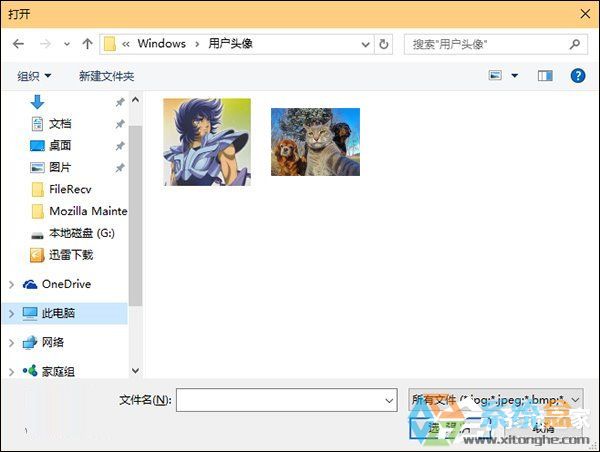This screenshot has height=452, width=600.
Task: Open the 组织 menu
Action: 34,76
